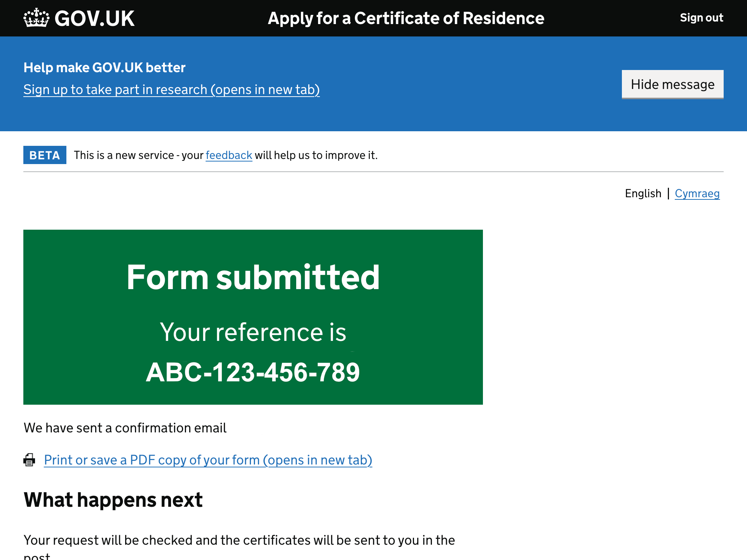Click the Form submitted heading
The image size is (747, 560).
click(x=253, y=277)
